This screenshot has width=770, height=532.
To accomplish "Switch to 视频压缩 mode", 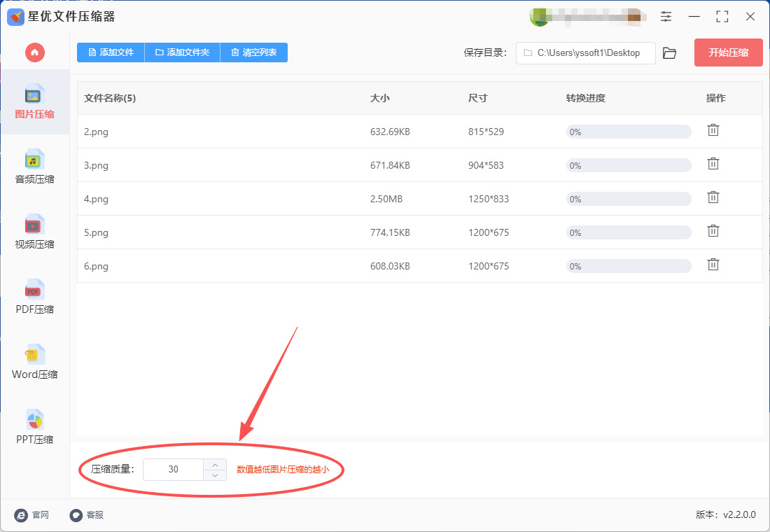I will 34,232.
